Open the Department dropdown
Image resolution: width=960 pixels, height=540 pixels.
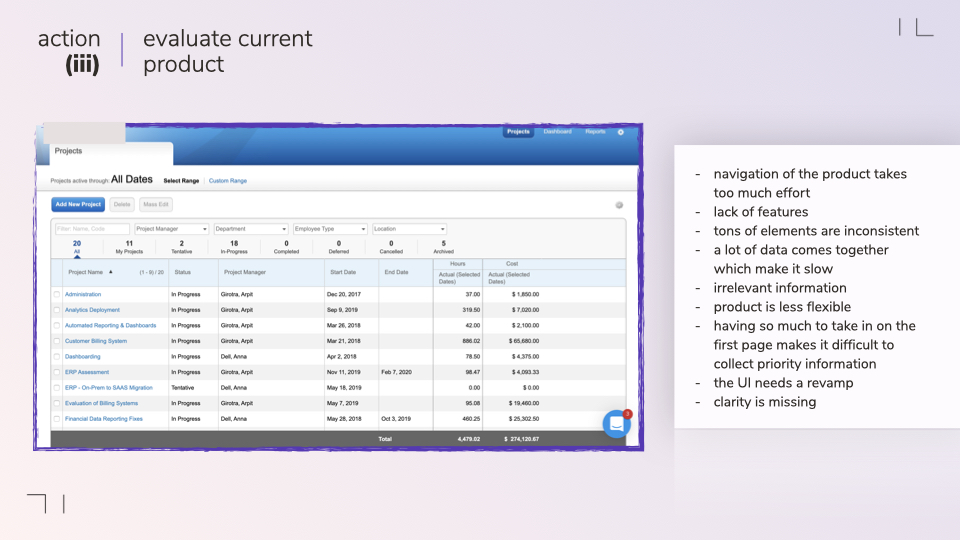[x=250, y=229]
